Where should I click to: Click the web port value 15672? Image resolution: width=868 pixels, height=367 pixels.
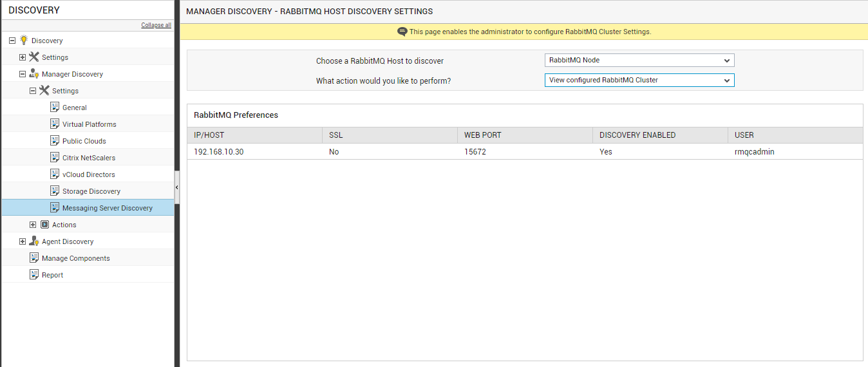(x=475, y=152)
